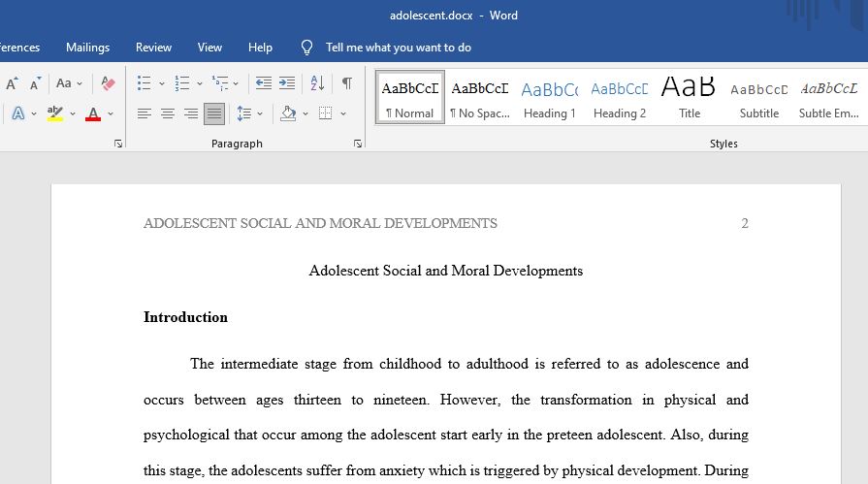Apply borders to the paragraph
The width and height of the screenshot is (868, 484).
[326, 113]
